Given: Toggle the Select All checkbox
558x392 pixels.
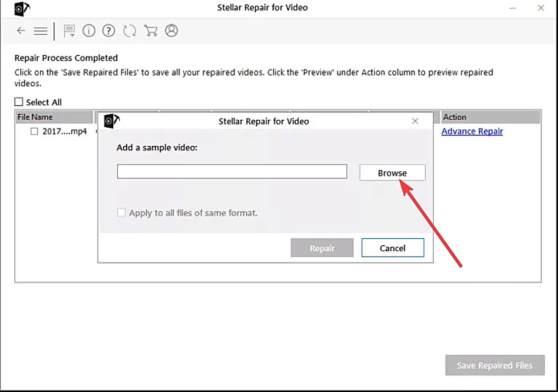Looking at the screenshot, I should coord(19,102).
